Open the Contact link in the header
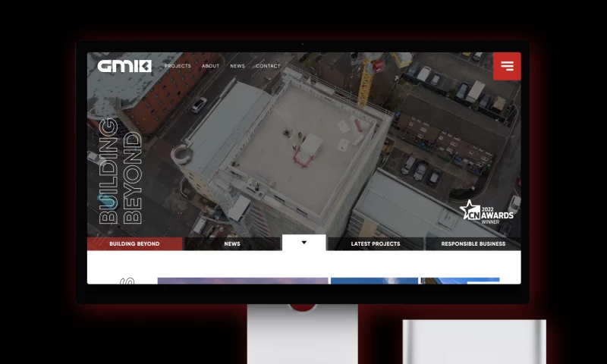Screen dimensions: 607x364 pos(268,66)
